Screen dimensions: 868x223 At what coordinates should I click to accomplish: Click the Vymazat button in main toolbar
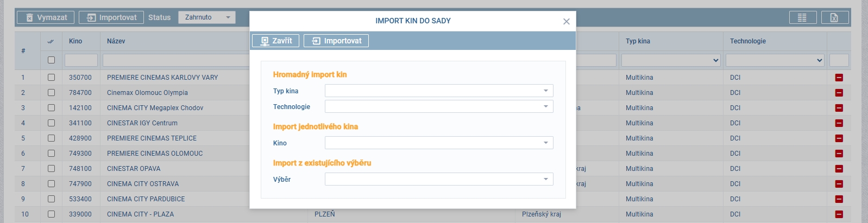46,17
